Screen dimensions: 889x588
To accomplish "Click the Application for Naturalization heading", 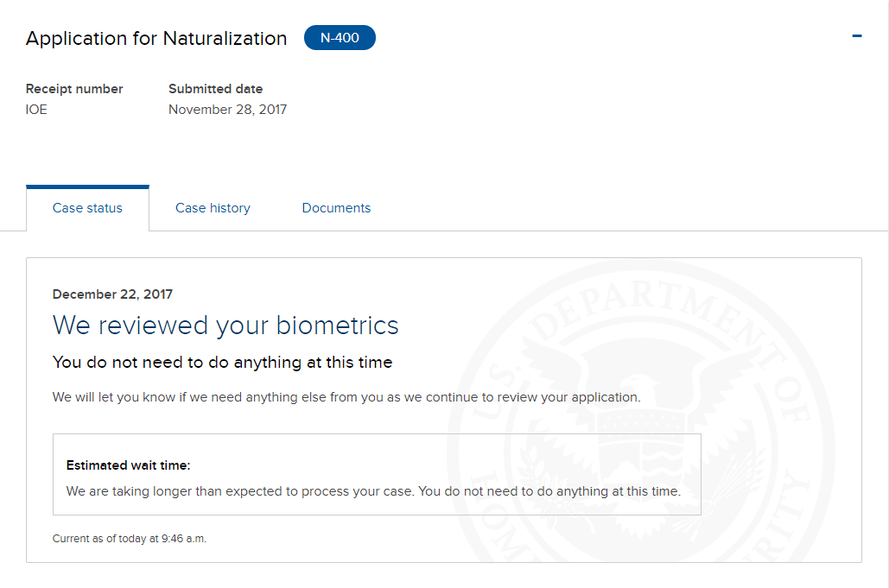I will pos(156,39).
